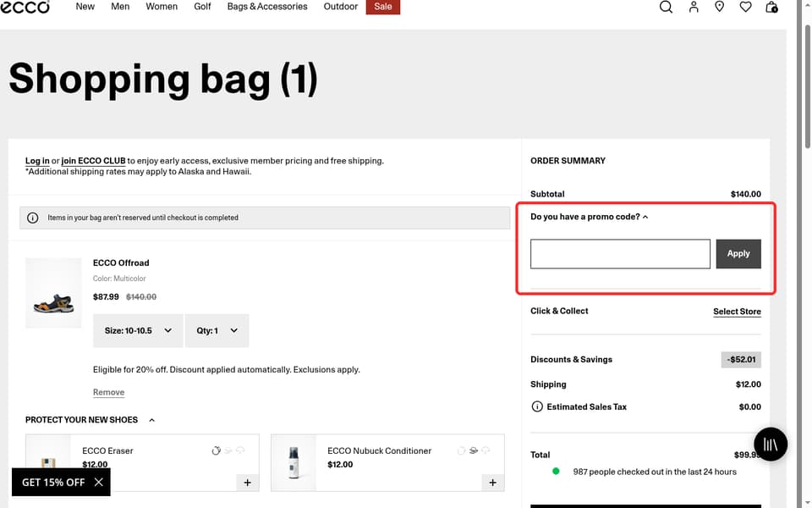Click the ECCO logo
The image size is (812, 508).
(x=25, y=6)
